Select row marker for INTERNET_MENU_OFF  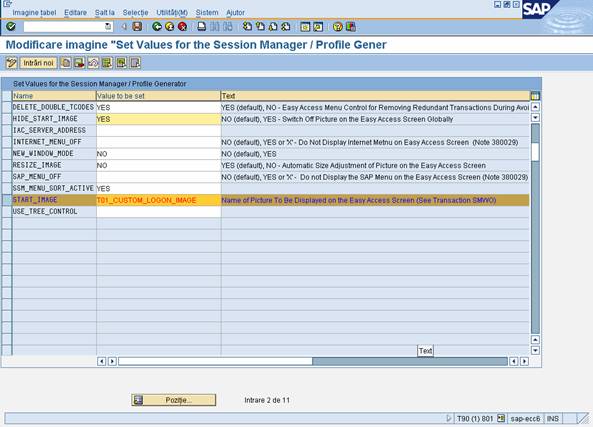click(7, 142)
